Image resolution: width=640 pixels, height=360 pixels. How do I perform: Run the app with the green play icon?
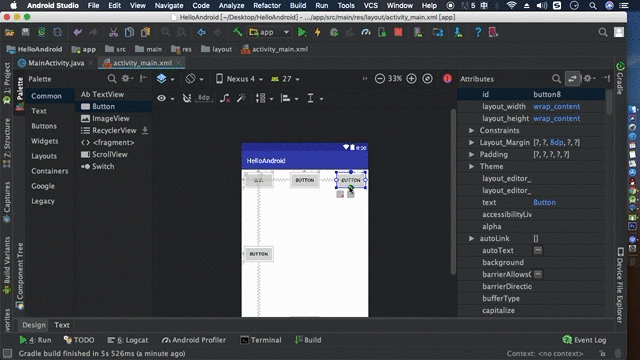[x=302, y=32]
